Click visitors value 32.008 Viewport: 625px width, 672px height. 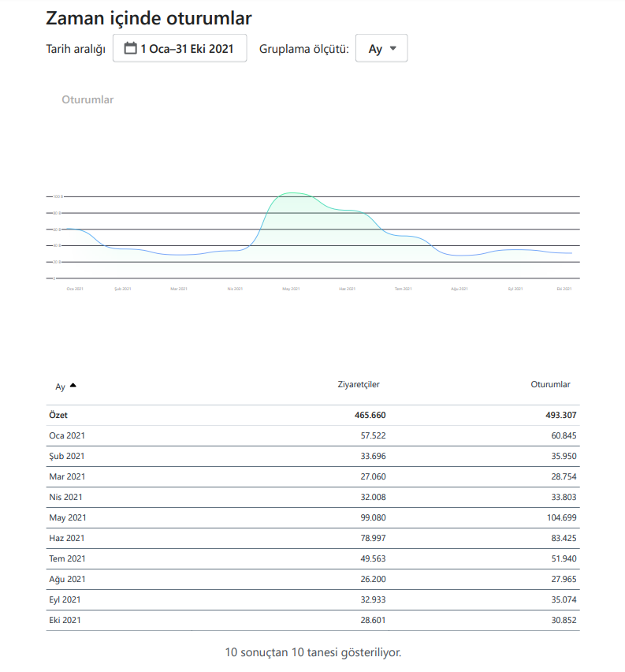(373, 497)
